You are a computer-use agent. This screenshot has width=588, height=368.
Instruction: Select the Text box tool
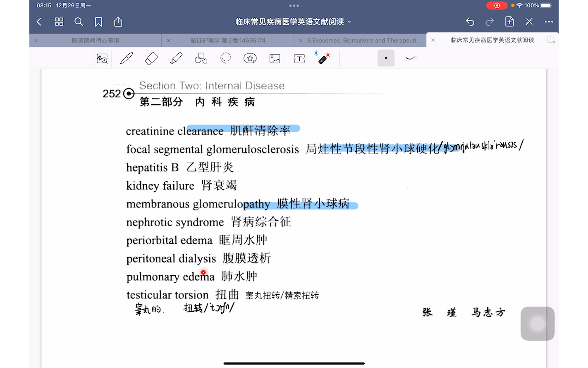point(299,59)
